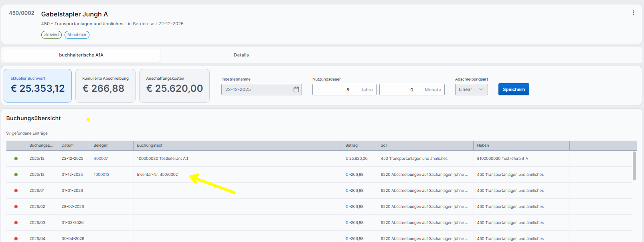The width and height of the screenshot is (644, 242).
Task: Click the 'aktiviert' status badge
Action: pyautogui.click(x=51, y=35)
